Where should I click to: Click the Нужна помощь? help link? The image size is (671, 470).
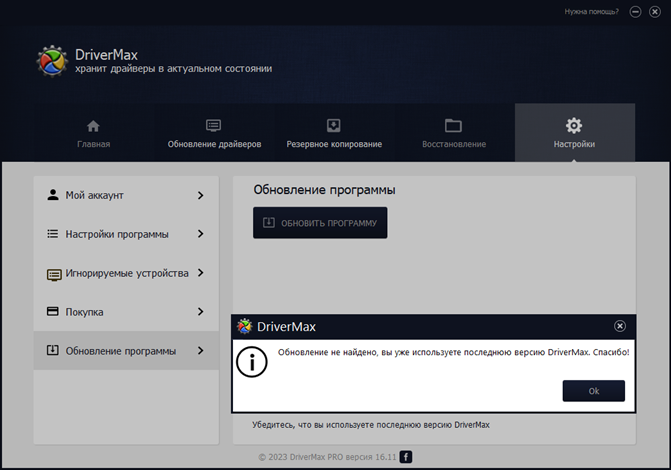coord(591,12)
